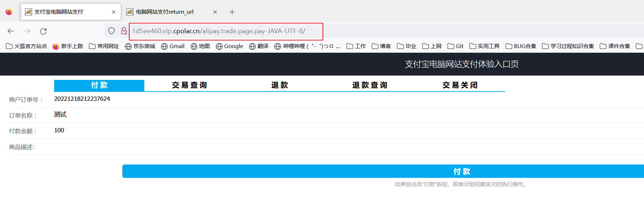
Task: Click the 付款金额 field showing 100
Action: 349,131
